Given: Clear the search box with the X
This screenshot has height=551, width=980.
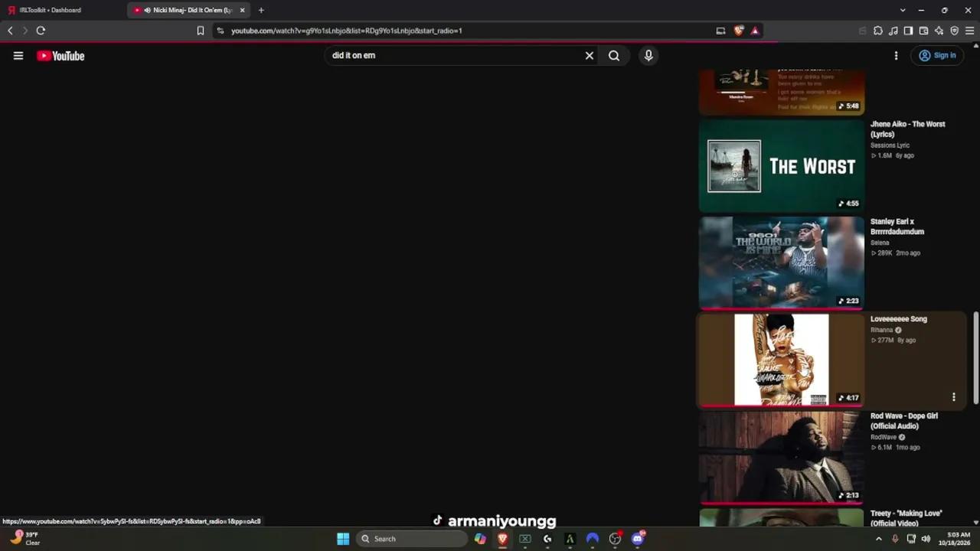Looking at the screenshot, I should coord(590,55).
